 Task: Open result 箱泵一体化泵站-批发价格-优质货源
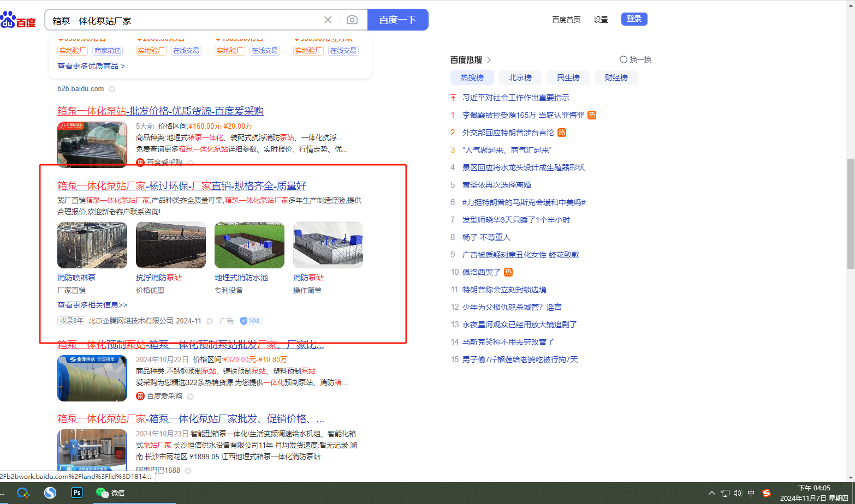[161, 111]
